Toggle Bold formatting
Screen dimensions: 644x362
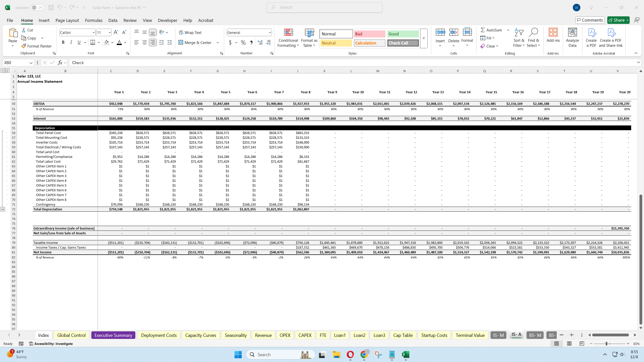pyautogui.click(x=63, y=42)
